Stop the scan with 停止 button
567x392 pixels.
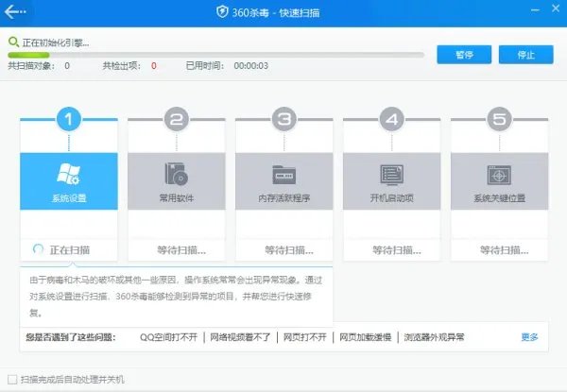click(525, 55)
